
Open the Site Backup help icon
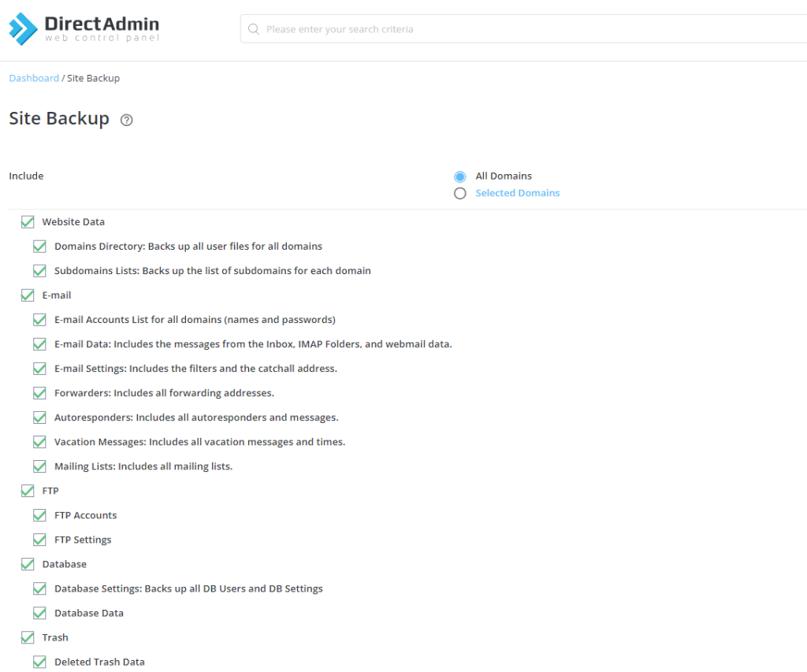[x=126, y=120]
